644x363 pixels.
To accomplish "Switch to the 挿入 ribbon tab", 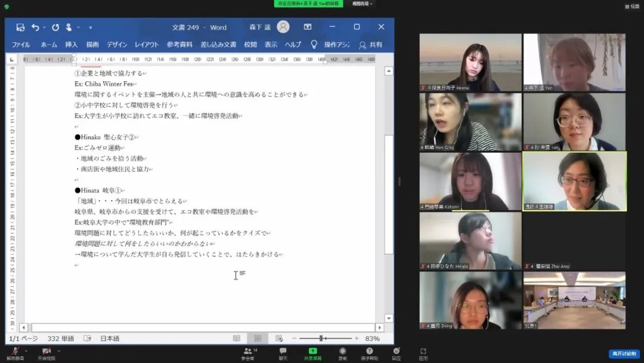I will pos(72,45).
